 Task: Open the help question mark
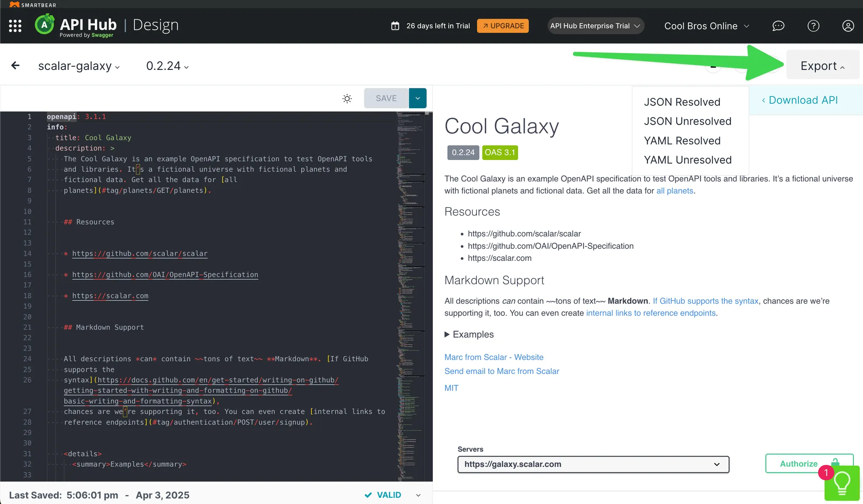[x=813, y=26]
